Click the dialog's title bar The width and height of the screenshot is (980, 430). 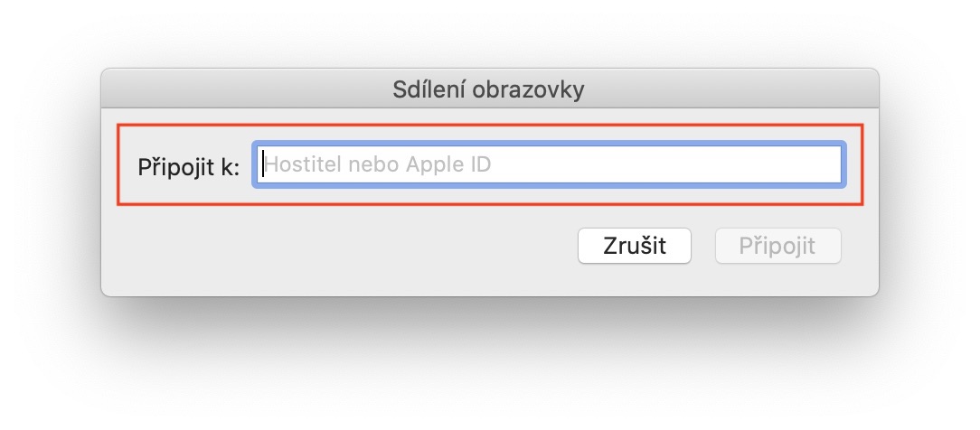[489, 89]
